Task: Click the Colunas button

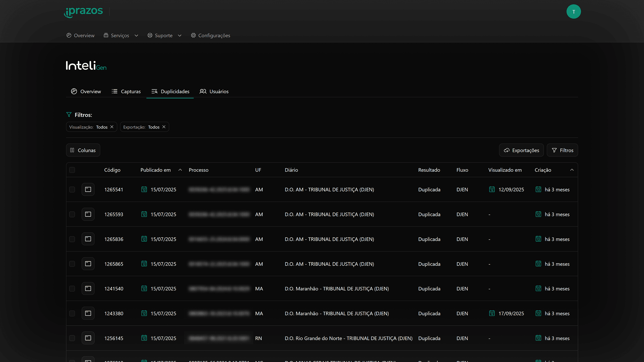Action: point(83,150)
